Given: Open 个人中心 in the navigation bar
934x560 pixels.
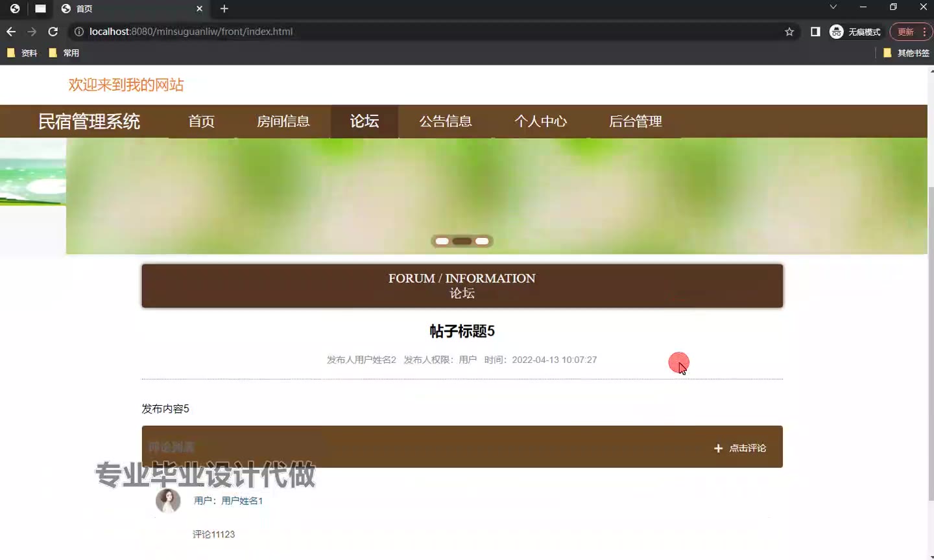Looking at the screenshot, I should (x=541, y=121).
